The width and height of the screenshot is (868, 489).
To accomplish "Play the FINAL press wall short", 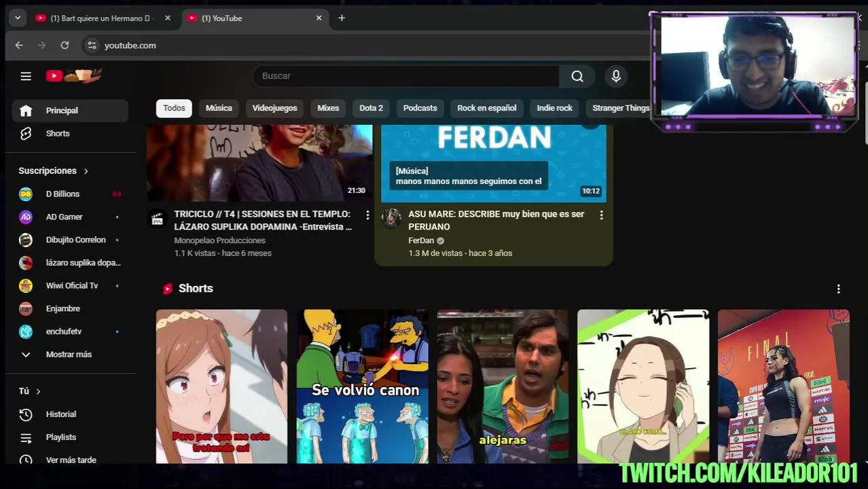I will (x=784, y=386).
